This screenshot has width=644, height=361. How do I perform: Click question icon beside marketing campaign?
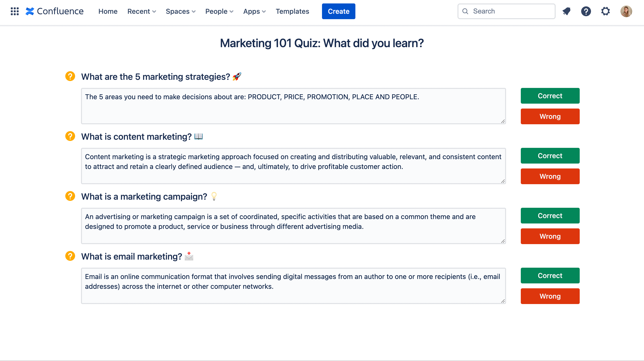70,196
